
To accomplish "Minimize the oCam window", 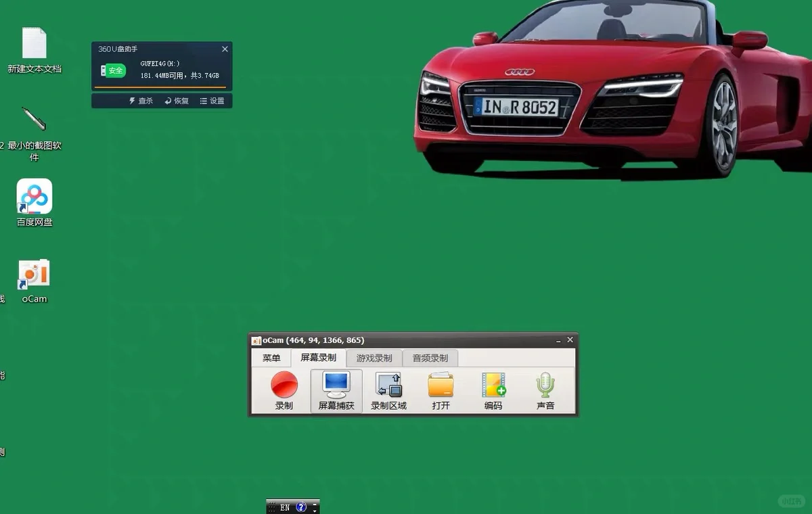I will coord(558,340).
